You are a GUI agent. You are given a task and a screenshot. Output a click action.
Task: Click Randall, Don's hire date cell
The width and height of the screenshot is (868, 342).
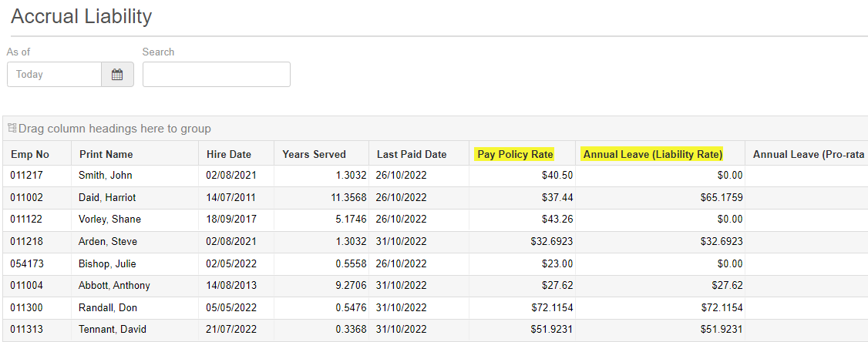[x=230, y=307]
